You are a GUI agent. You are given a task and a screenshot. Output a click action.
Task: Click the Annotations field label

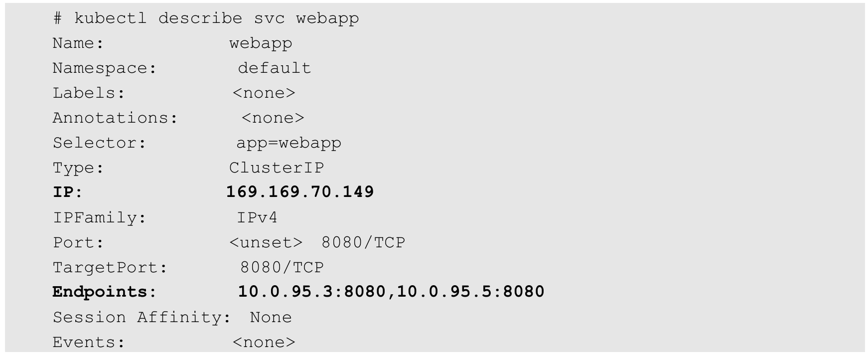115,118
